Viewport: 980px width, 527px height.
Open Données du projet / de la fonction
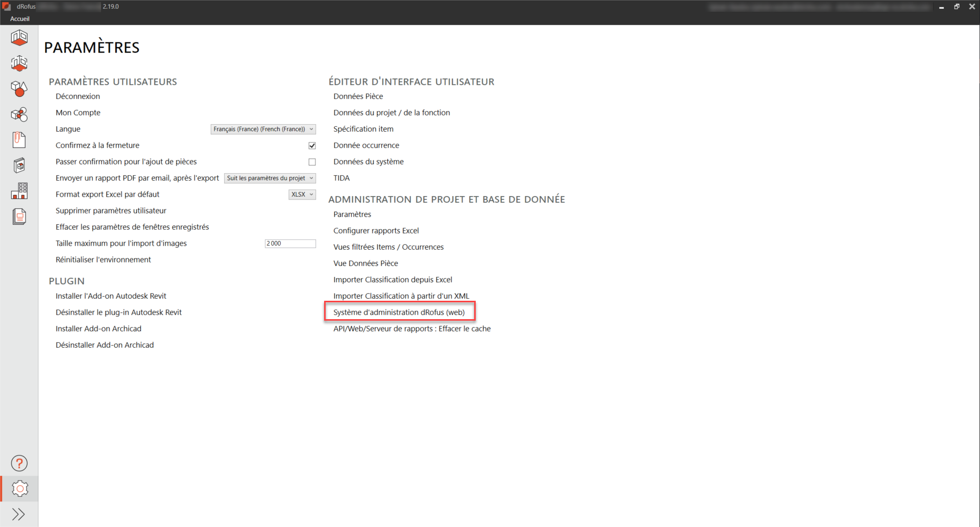point(391,112)
